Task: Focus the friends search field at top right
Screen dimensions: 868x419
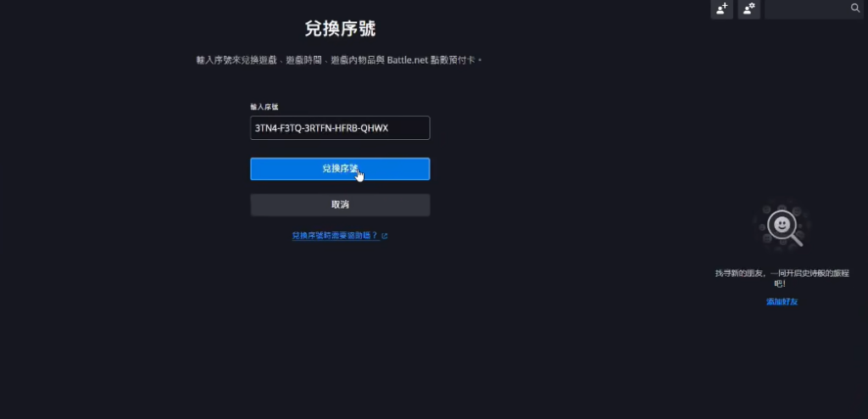Action: (x=814, y=8)
